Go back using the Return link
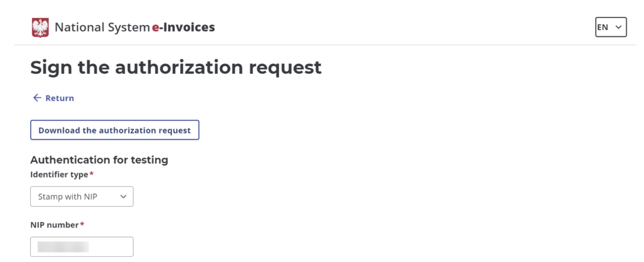 click(59, 98)
